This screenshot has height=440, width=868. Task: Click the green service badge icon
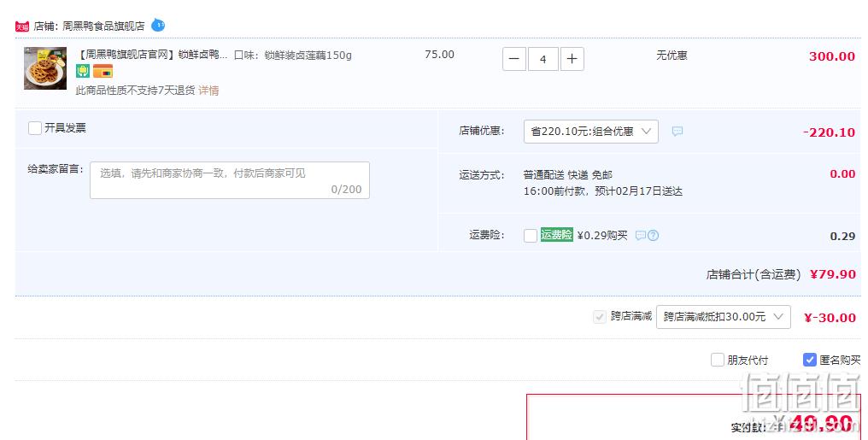(x=83, y=71)
